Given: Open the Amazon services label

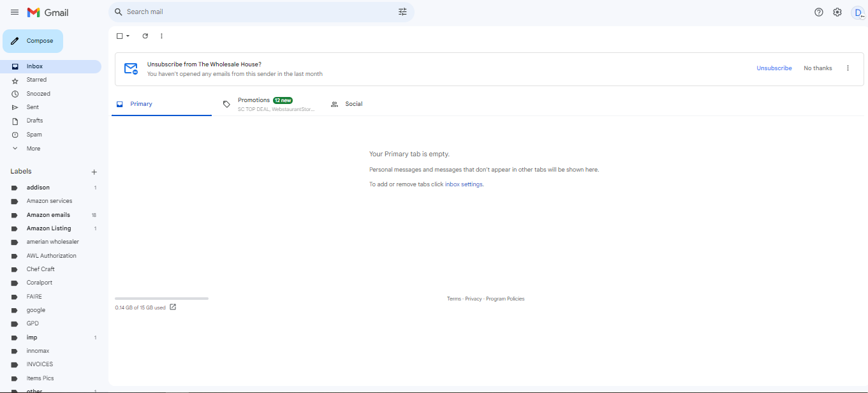Looking at the screenshot, I should (50, 201).
